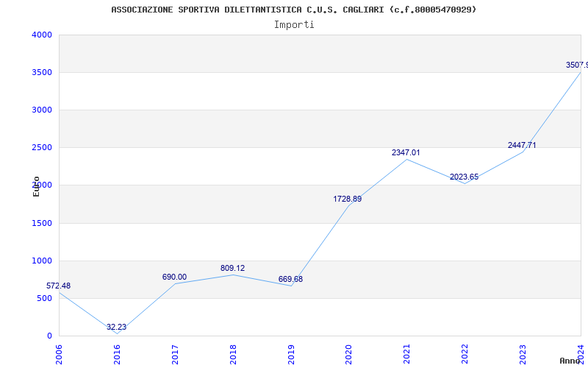Select the 3507.9 final data label
The image size is (588, 368).
click(x=576, y=65)
